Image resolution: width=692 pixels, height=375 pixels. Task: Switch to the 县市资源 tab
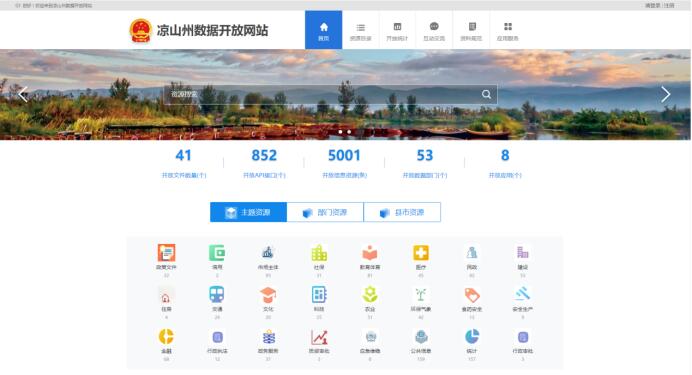402,212
